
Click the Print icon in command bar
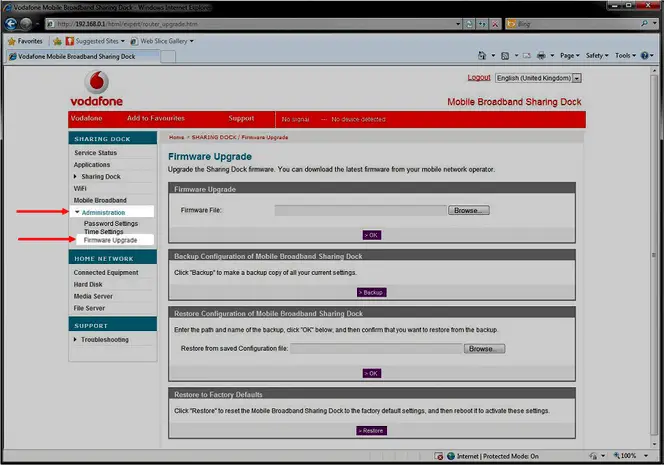[x=541, y=56]
